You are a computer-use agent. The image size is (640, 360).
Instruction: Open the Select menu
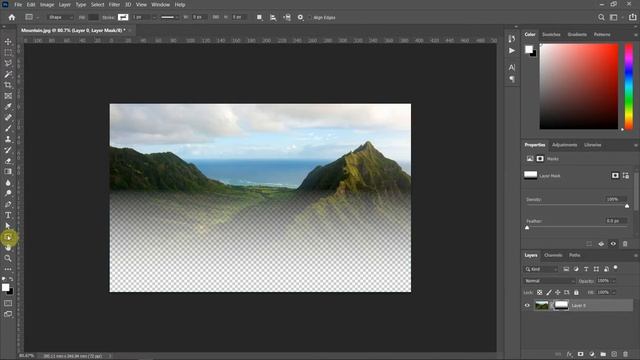97,4
